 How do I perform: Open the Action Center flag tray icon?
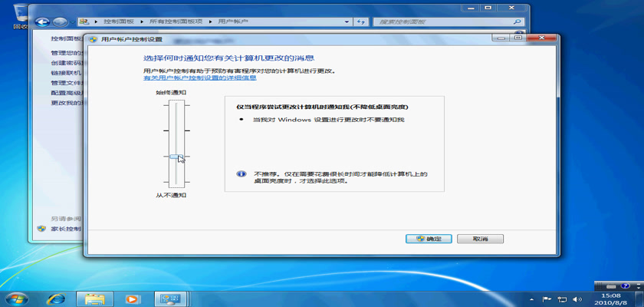[x=546, y=299]
